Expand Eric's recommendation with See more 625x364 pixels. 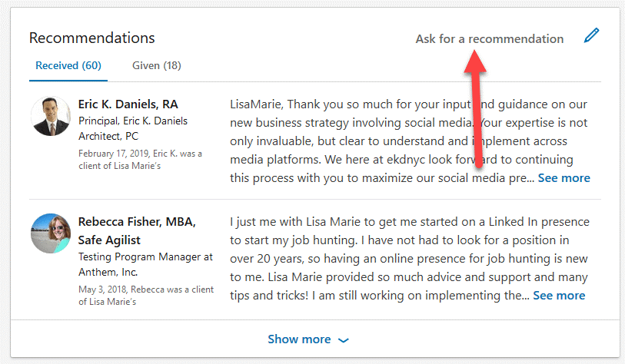(x=564, y=177)
